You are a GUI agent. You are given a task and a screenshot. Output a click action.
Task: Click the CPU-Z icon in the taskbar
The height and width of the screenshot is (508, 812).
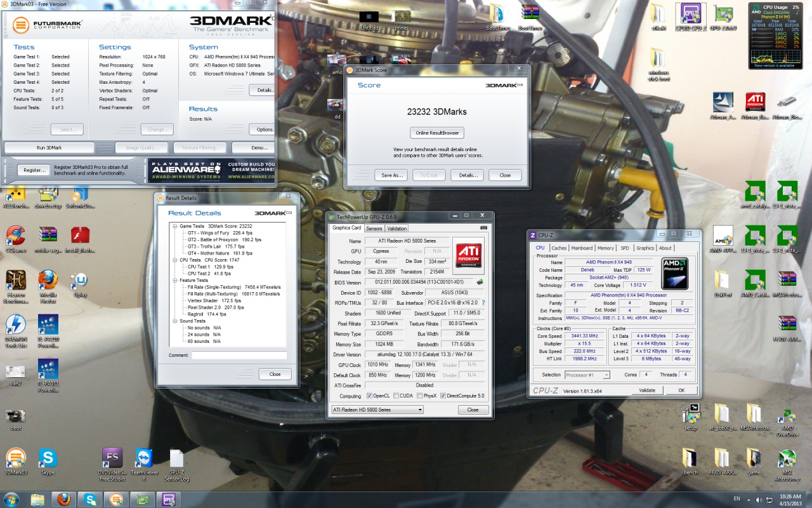(x=169, y=500)
